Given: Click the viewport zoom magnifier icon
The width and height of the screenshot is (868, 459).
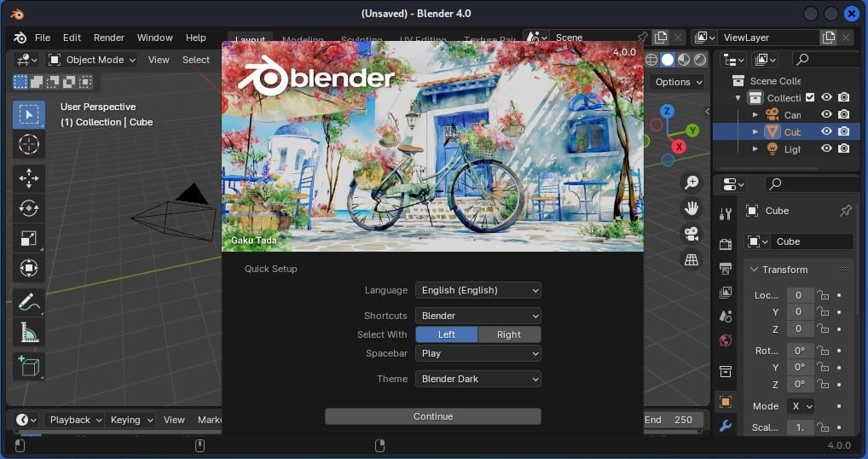Looking at the screenshot, I should tap(692, 183).
